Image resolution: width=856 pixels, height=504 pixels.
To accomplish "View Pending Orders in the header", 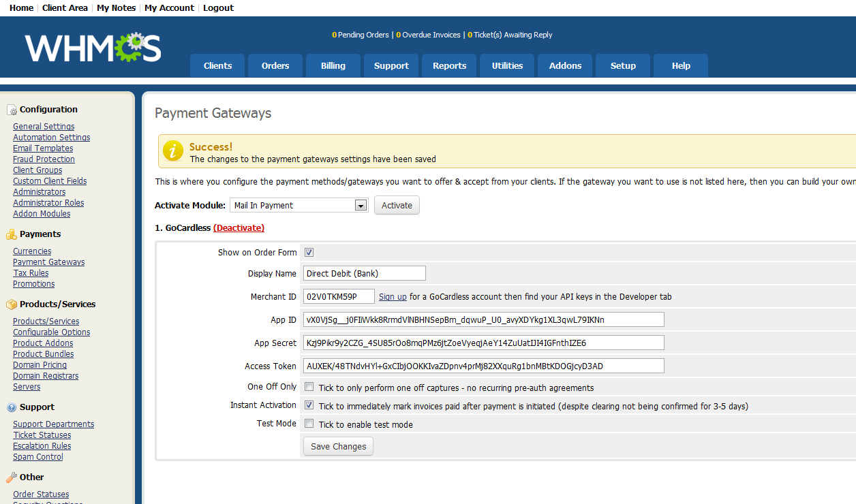I will click(x=361, y=35).
